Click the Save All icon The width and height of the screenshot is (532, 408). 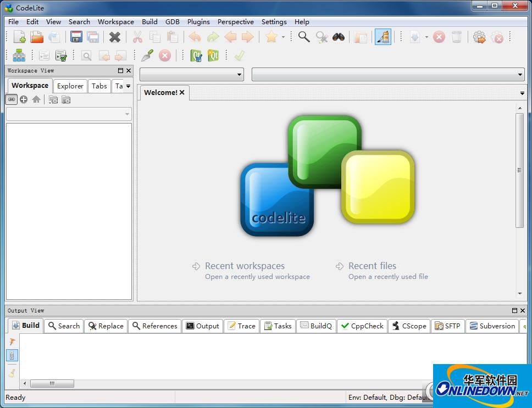tap(93, 37)
